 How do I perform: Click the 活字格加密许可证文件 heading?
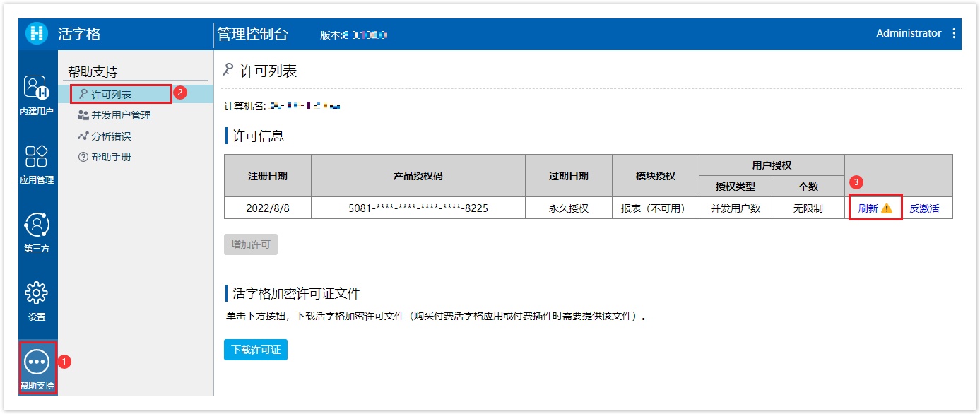pos(297,293)
